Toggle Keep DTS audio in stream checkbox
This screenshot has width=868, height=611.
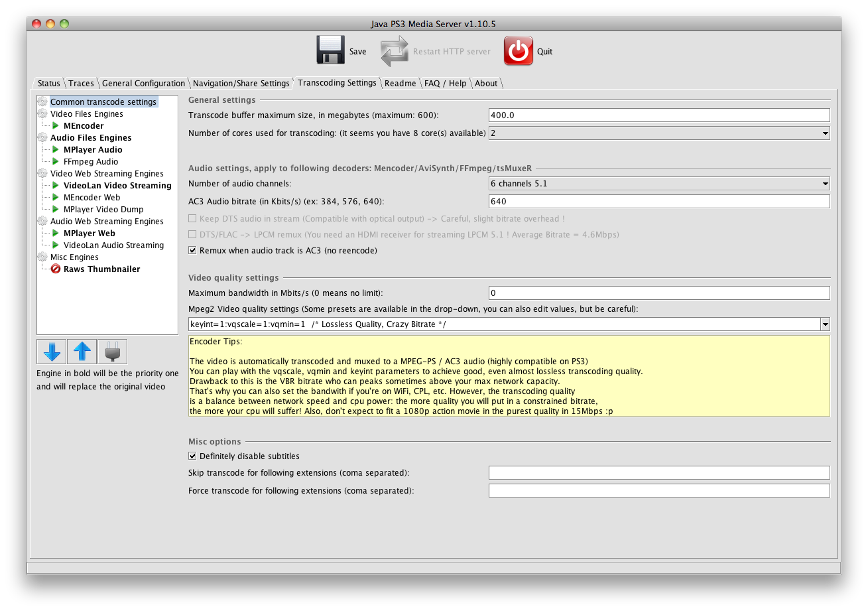coord(192,218)
